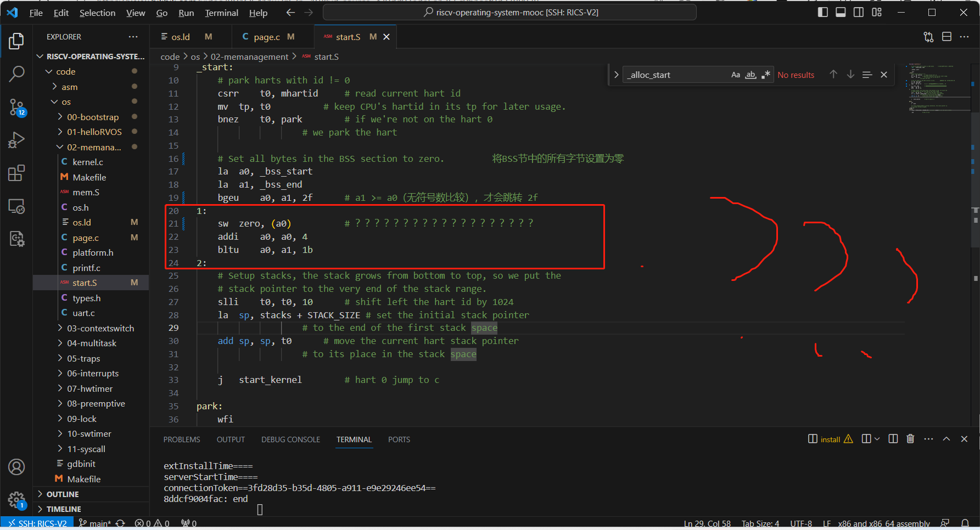Click Find in Selection icon
This screenshot has height=530, width=980.
tap(867, 75)
